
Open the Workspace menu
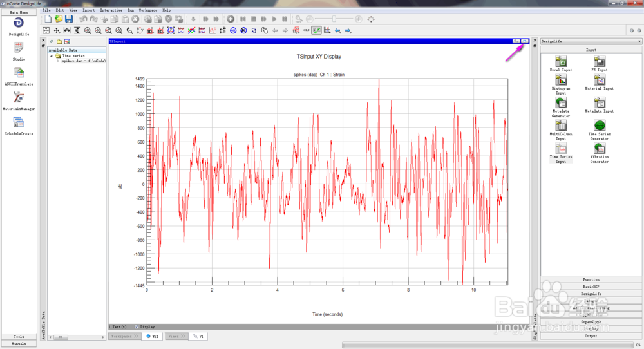click(148, 10)
